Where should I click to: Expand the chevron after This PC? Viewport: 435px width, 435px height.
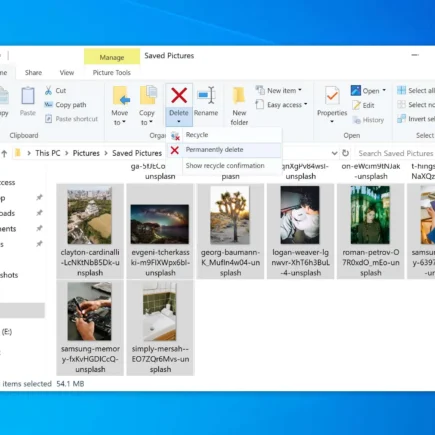67,153
